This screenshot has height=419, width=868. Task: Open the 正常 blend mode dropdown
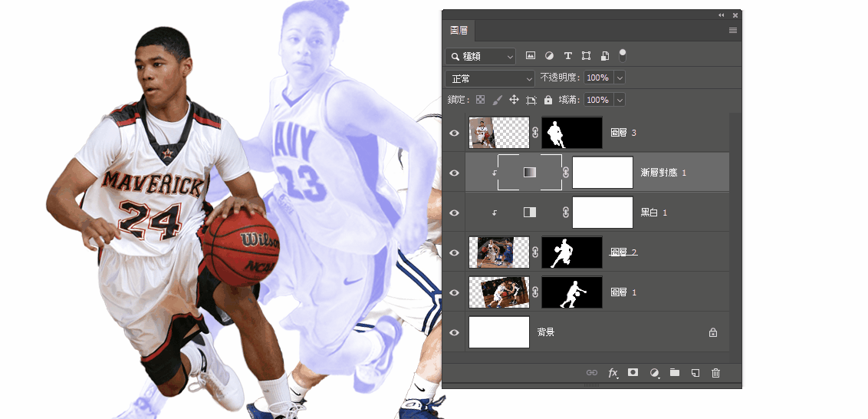490,78
